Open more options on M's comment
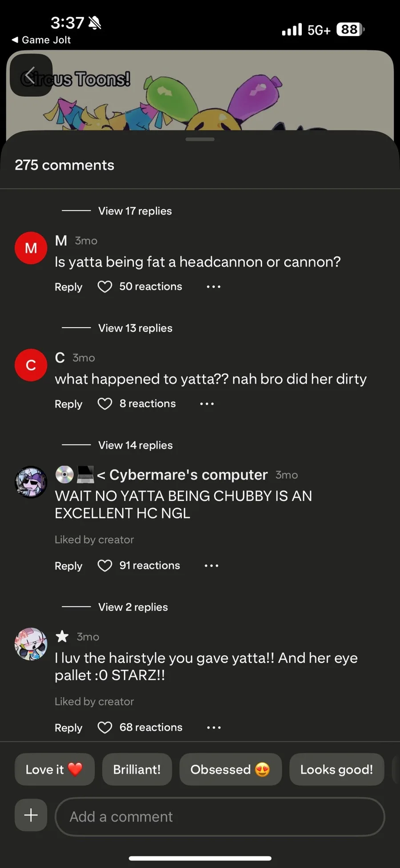Viewport: 400px width, 868px height. (x=214, y=287)
